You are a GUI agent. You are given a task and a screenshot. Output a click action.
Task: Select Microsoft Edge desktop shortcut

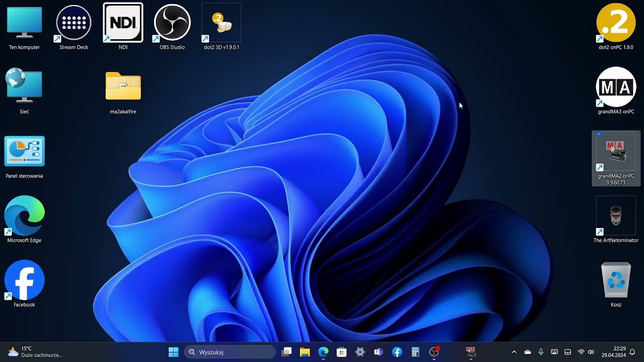(x=24, y=220)
